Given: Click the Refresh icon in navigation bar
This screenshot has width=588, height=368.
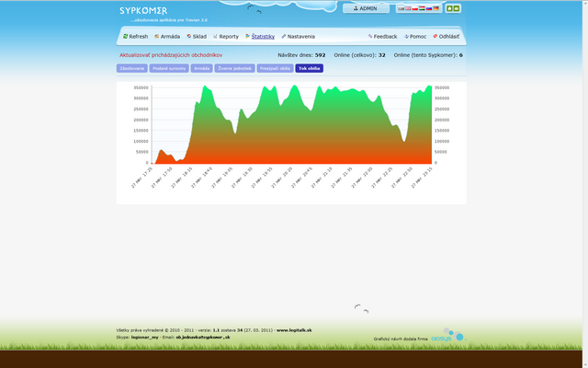Looking at the screenshot, I should [126, 37].
